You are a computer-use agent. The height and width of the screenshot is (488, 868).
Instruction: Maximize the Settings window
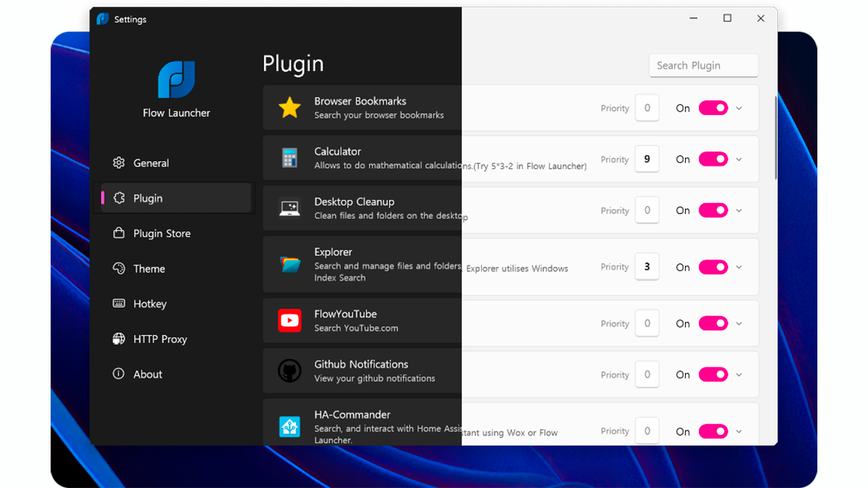click(x=727, y=19)
